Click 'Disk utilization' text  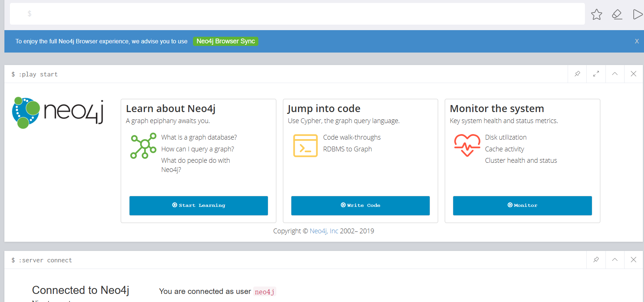click(x=506, y=137)
